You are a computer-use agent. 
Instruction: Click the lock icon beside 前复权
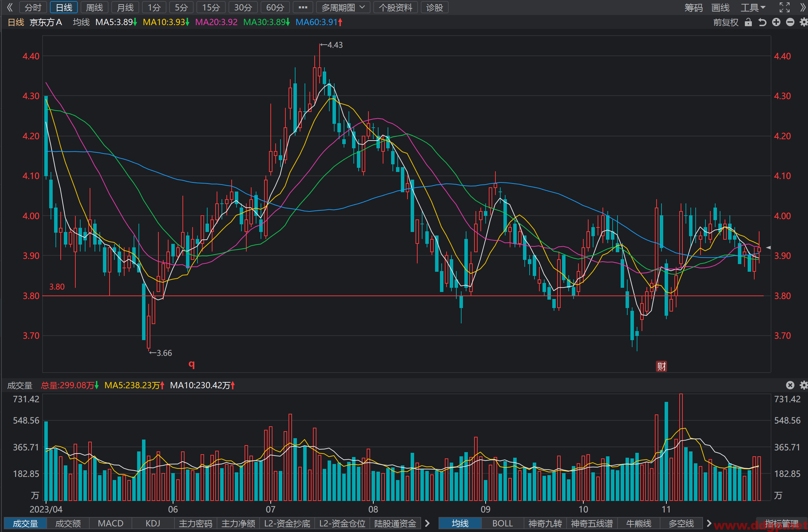748,22
